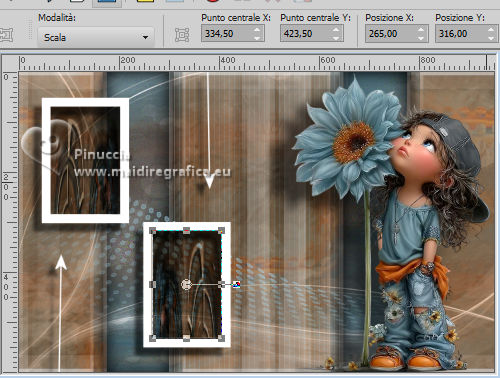Click the rotation handle at pivot arm end

[x=236, y=284]
